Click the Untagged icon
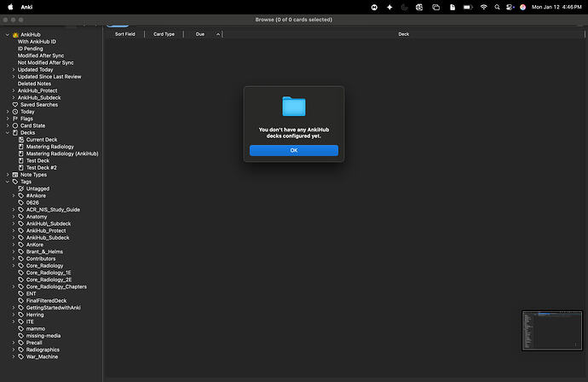The height and width of the screenshot is (382, 588). pyautogui.click(x=21, y=188)
